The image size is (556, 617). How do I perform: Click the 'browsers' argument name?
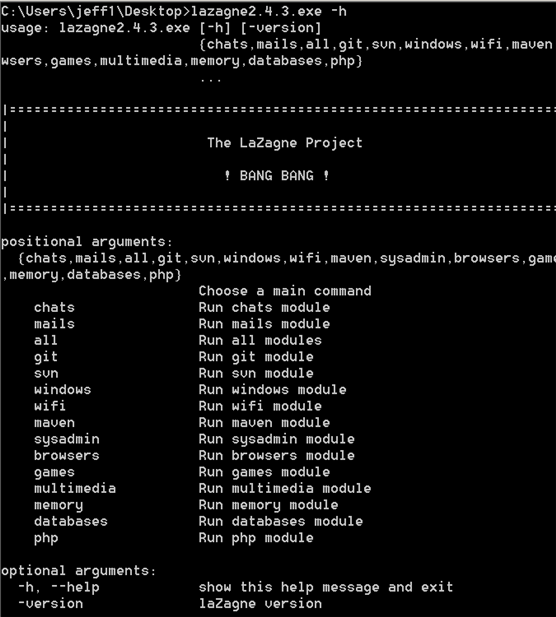point(66,456)
